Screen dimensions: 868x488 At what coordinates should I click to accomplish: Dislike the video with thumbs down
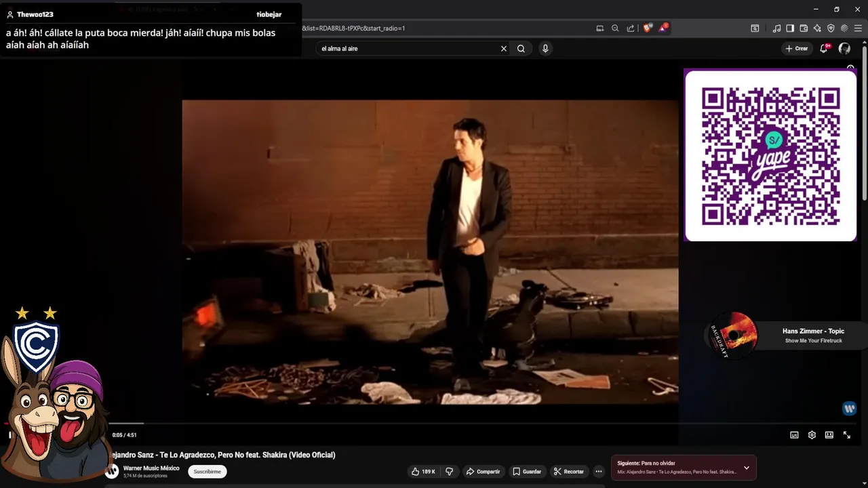pyautogui.click(x=449, y=471)
